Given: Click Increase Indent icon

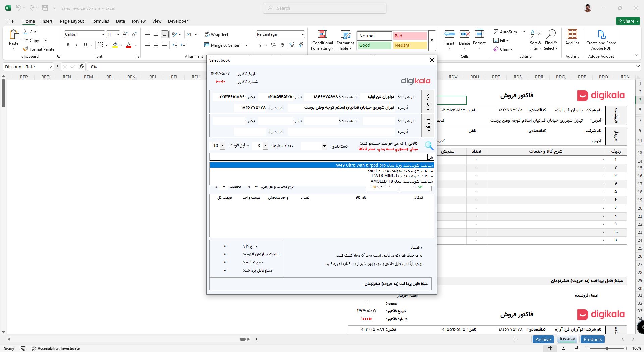Looking at the screenshot, I should (x=183, y=45).
